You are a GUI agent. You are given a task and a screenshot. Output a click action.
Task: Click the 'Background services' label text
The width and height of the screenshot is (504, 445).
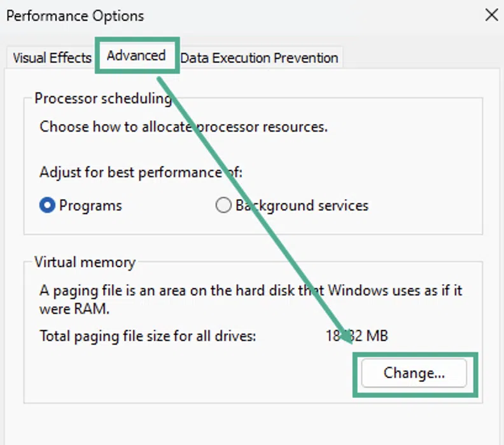[302, 205]
